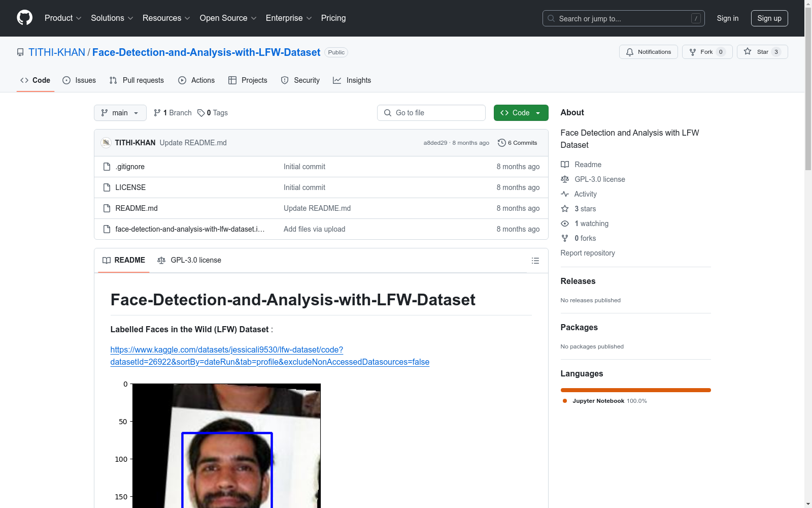
Task: Open the Insights tab
Action: [352, 80]
